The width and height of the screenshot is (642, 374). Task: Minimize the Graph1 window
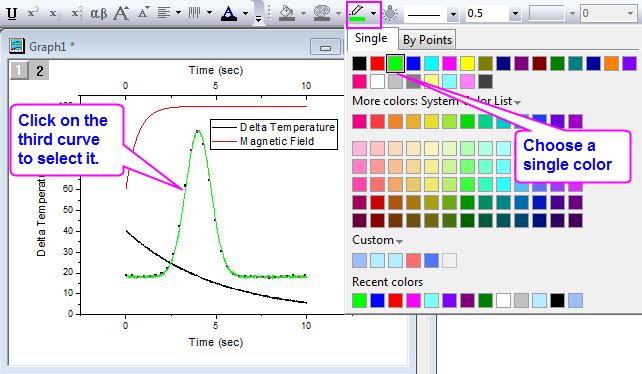(326, 48)
